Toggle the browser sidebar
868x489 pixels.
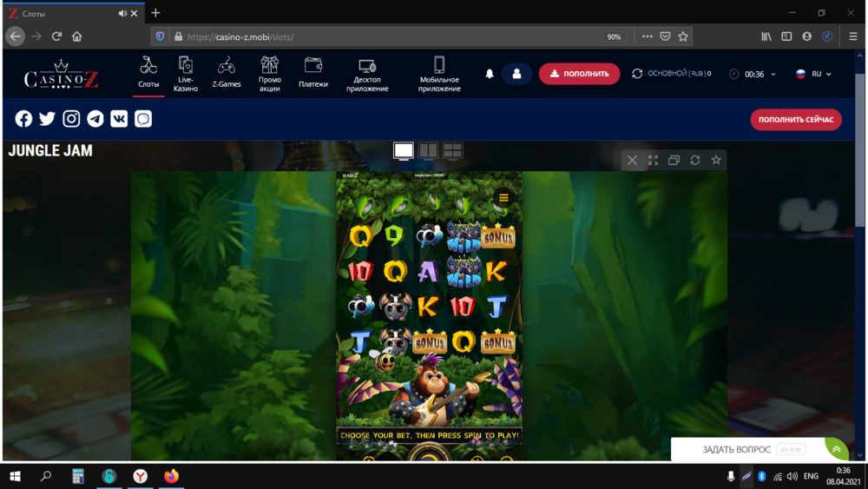[786, 36]
